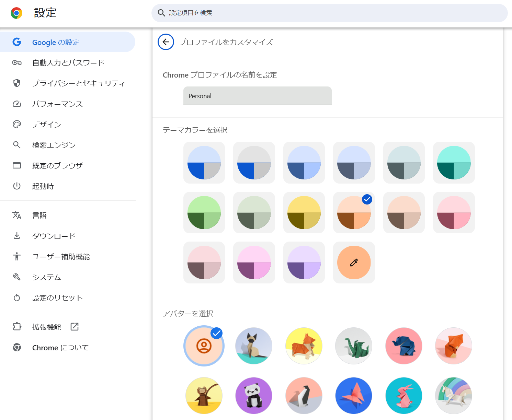This screenshot has height=420, width=512.
Task: Select the pink origami rabbit avatar
Action: tap(404, 396)
